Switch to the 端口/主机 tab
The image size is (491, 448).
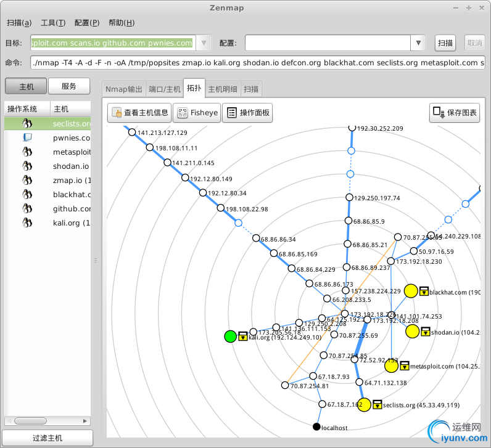165,89
